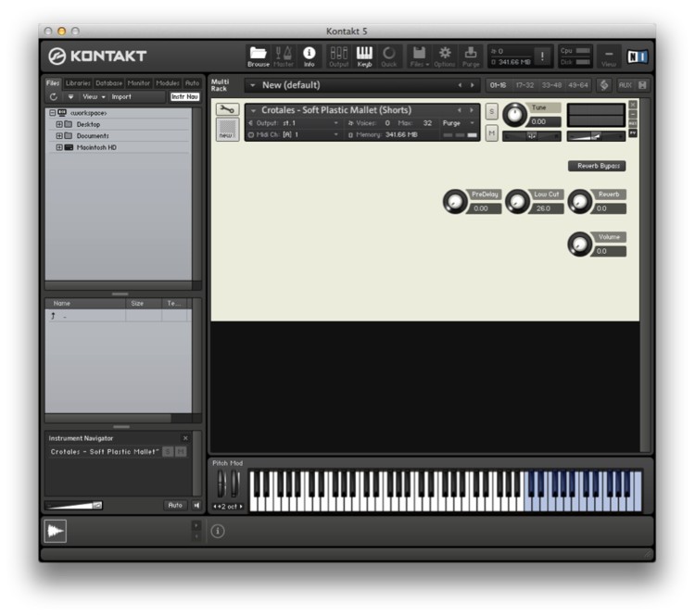Close the Instrument Navigator pane
Image resolution: width=695 pixels, height=616 pixels.
(185, 438)
